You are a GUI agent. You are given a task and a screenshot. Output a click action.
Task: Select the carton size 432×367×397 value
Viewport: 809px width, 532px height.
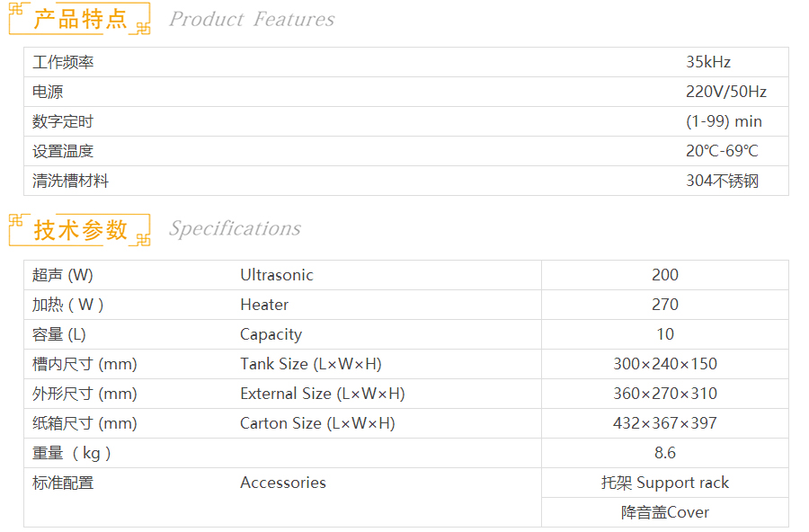pos(665,423)
